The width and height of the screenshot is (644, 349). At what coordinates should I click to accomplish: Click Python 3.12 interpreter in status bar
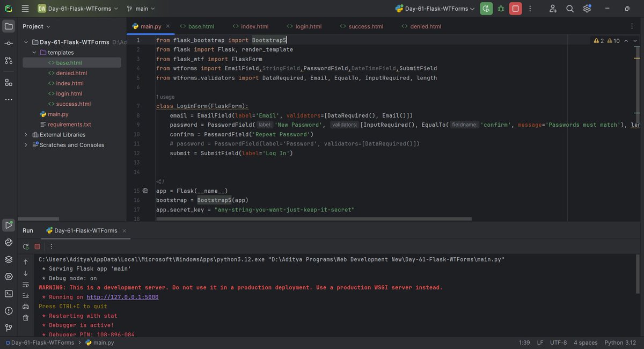click(620, 343)
